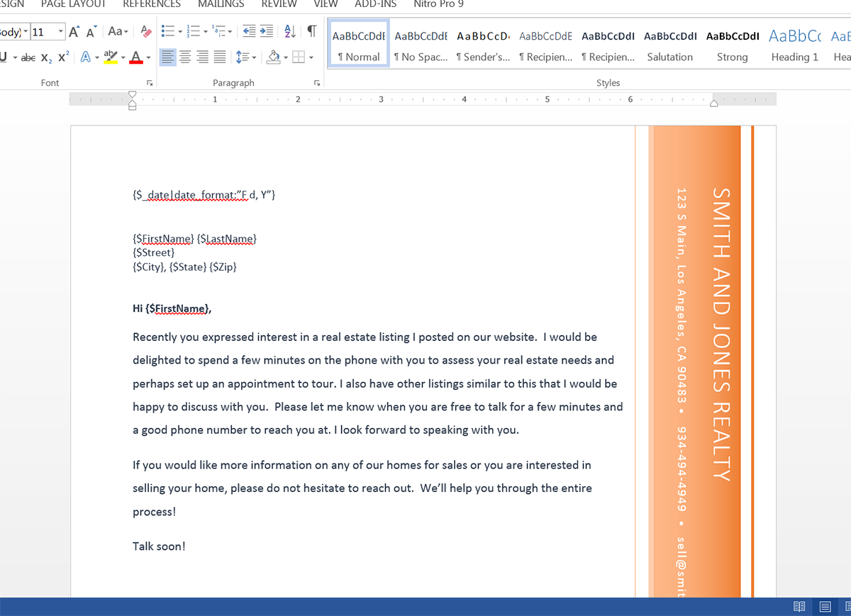This screenshot has width=851, height=616.
Task: Switch to Review tab
Action: coord(279,4)
